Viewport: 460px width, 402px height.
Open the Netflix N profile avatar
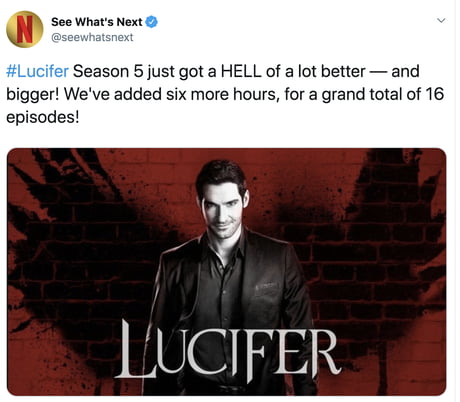click(x=25, y=29)
